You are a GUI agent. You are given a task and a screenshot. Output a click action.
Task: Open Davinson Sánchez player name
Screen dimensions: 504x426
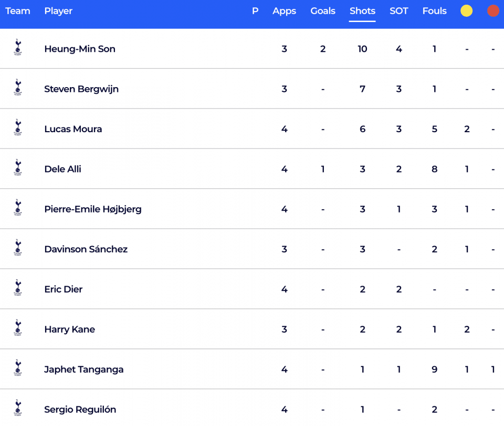click(86, 249)
